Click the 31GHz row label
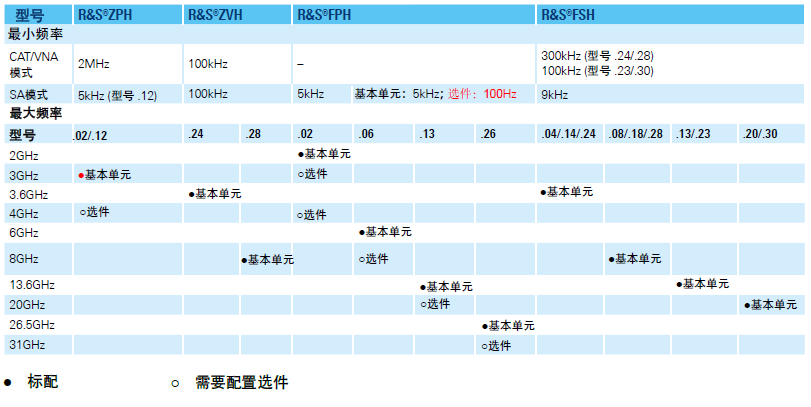Screen dimensions: 811x407 [27, 344]
